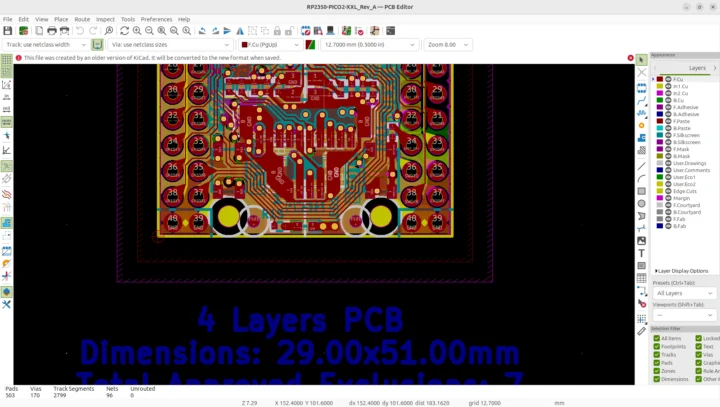Open the File menu
Screen dimensions: 720x407
[8, 19]
